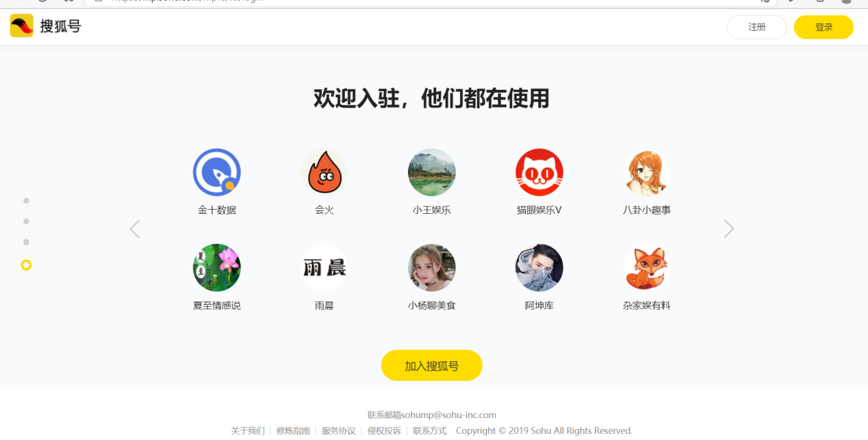Click the 杂家娱有料 fox avatar
The height and width of the screenshot is (440, 868).
pos(647,268)
